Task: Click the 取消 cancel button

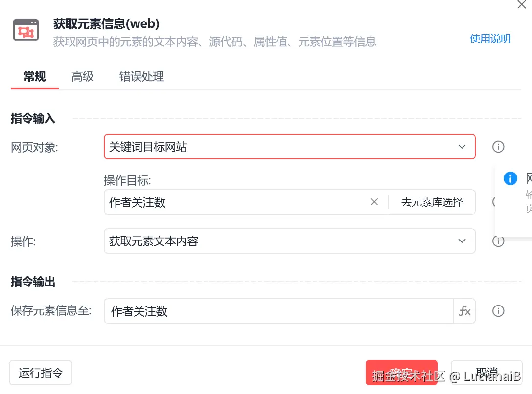Action: (x=486, y=373)
